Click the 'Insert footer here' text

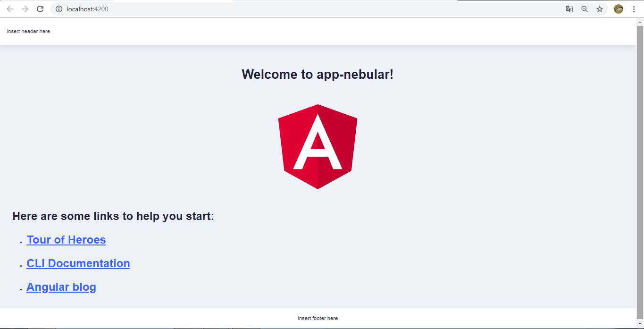click(318, 318)
